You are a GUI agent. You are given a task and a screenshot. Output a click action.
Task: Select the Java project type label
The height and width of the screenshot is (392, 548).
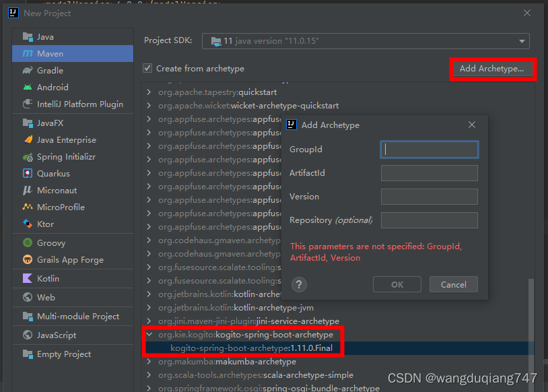point(45,37)
